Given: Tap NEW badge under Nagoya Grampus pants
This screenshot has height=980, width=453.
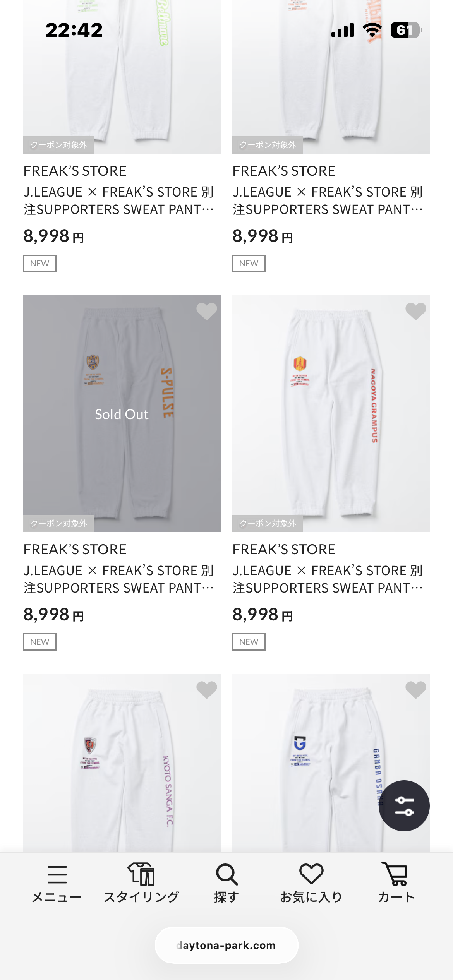Looking at the screenshot, I should pos(249,642).
